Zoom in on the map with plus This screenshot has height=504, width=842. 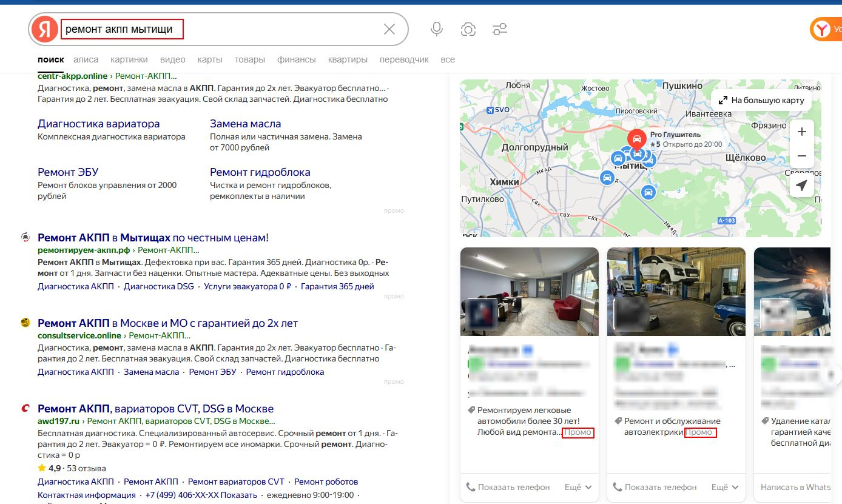(801, 132)
